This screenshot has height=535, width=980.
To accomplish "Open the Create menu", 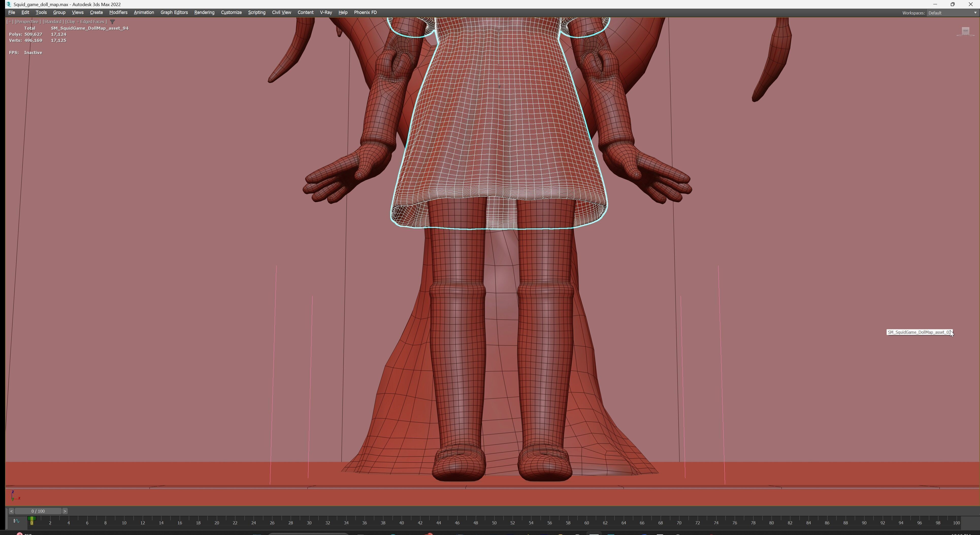I will point(96,12).
